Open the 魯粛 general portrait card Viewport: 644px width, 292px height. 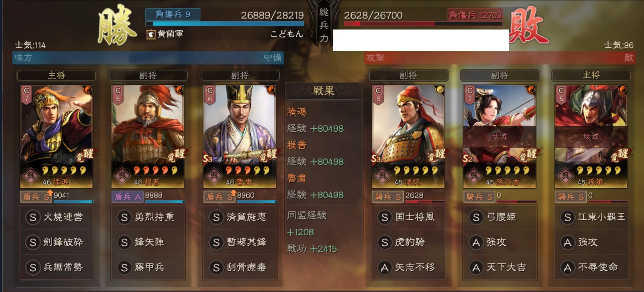click(240, 136)
